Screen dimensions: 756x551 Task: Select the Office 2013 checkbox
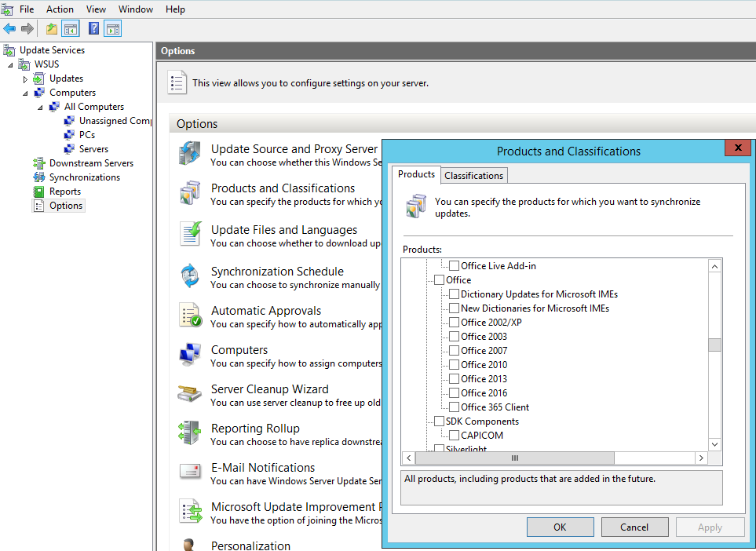(x=455, y=379)
